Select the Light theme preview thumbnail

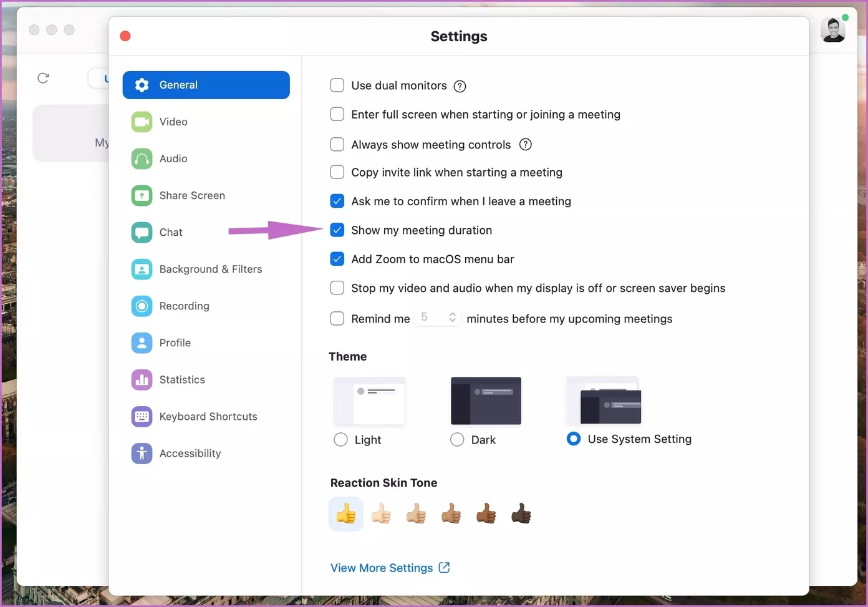370,401
